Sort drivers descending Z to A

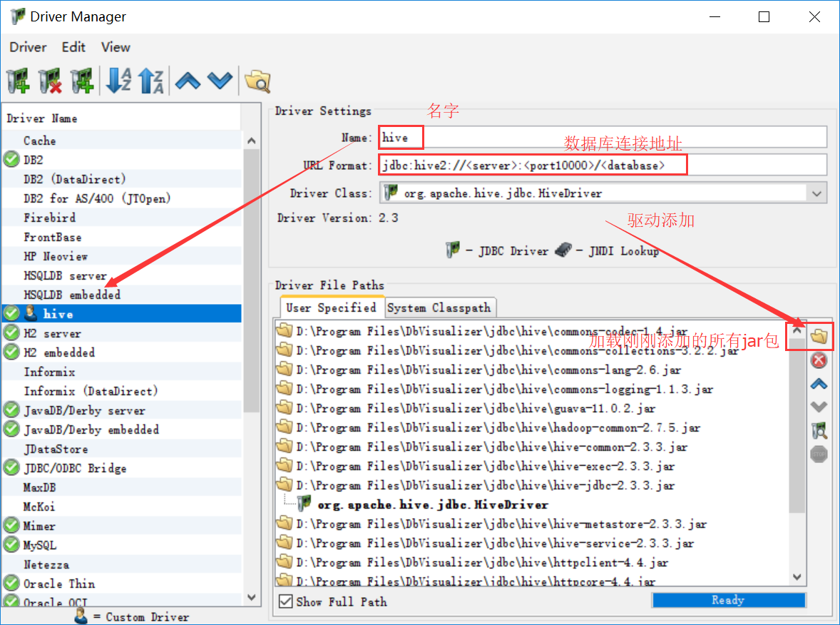150,81
